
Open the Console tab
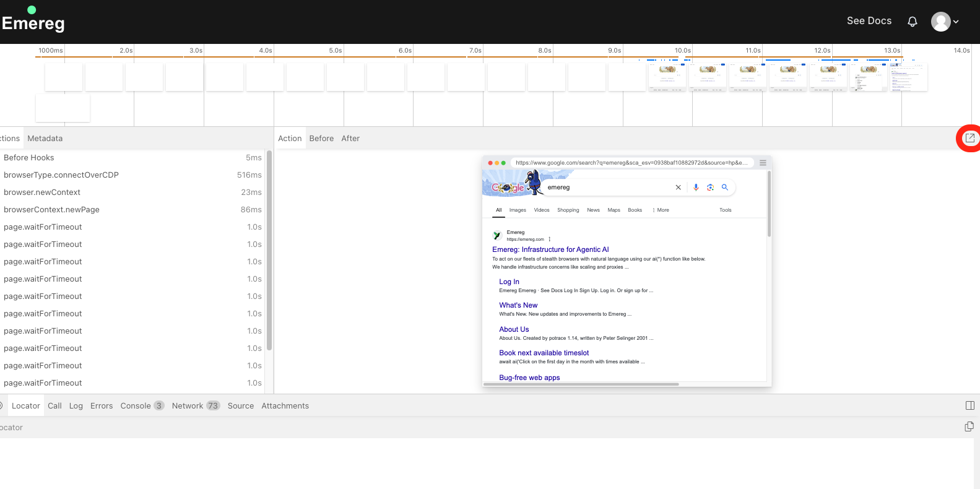point(142,406)
